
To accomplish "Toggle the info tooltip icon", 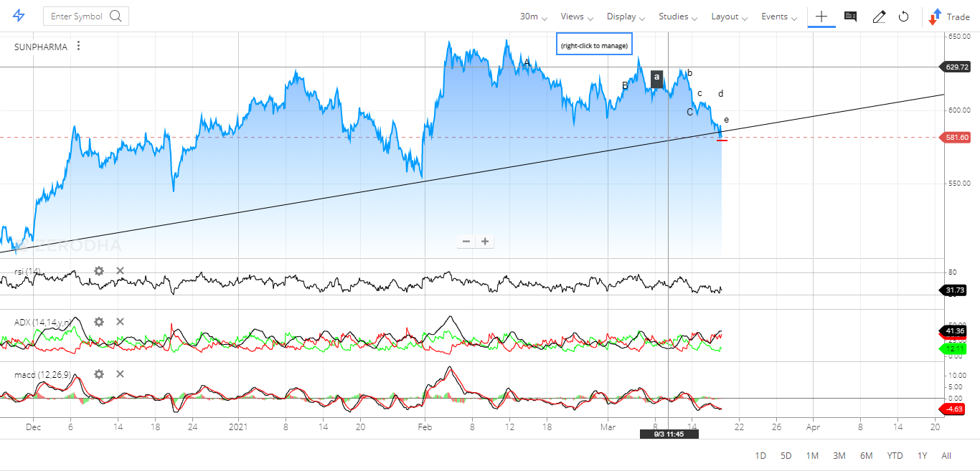I will (x=850, y=16).
